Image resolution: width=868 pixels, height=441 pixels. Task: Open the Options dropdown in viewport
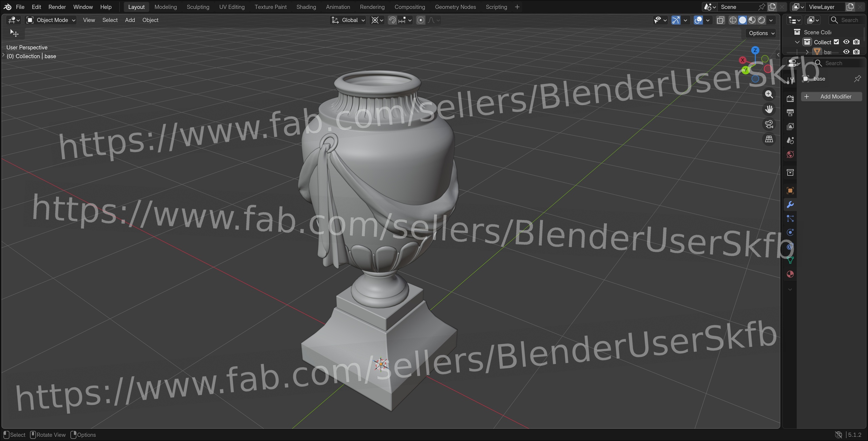(x=761, y=33)
